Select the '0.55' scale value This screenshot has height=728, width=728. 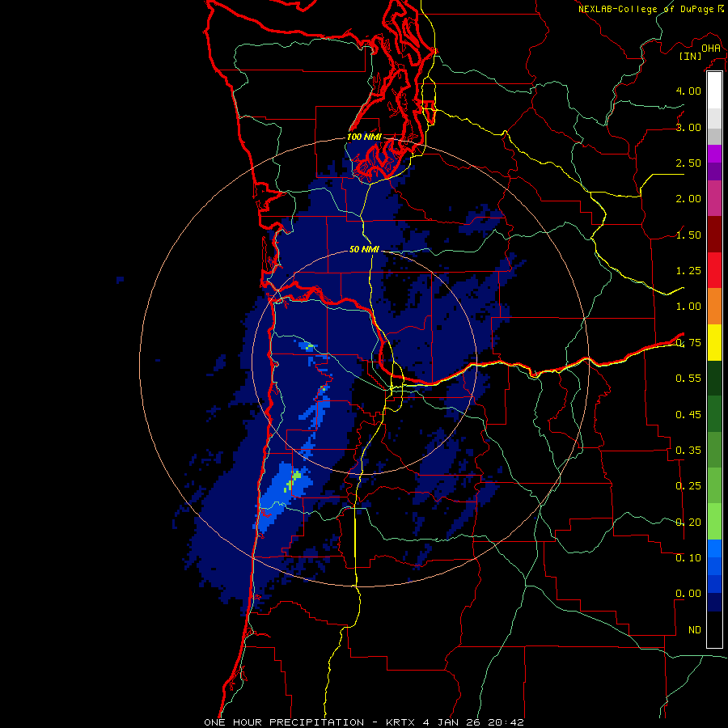click(688, 379)
